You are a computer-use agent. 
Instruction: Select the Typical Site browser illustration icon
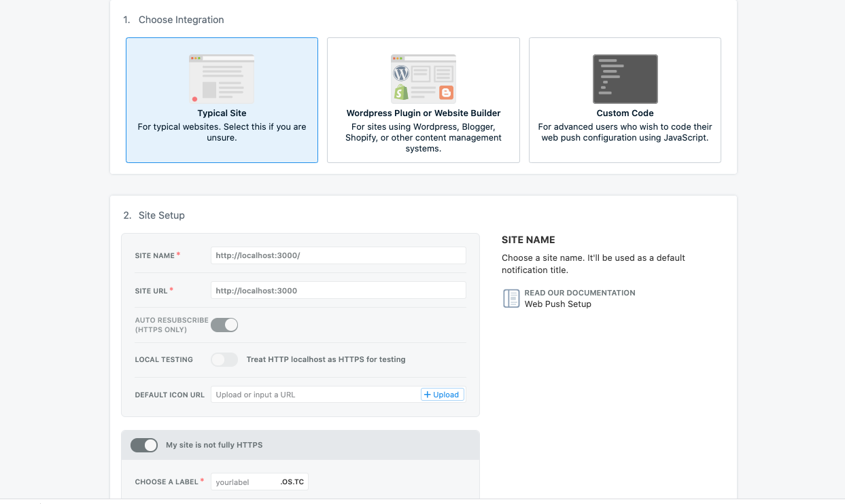222,79
